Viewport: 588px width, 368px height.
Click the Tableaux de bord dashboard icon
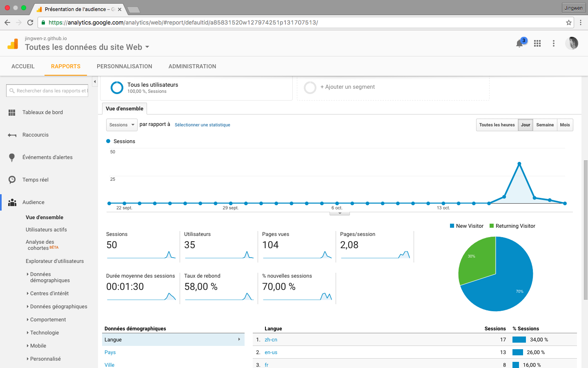(x=12, y=112)
